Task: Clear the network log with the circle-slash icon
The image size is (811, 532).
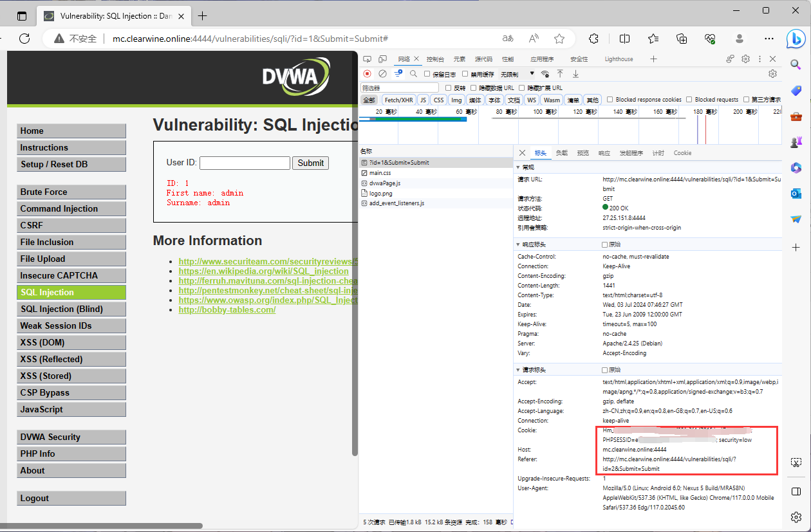Action: [x=382, y=74]
